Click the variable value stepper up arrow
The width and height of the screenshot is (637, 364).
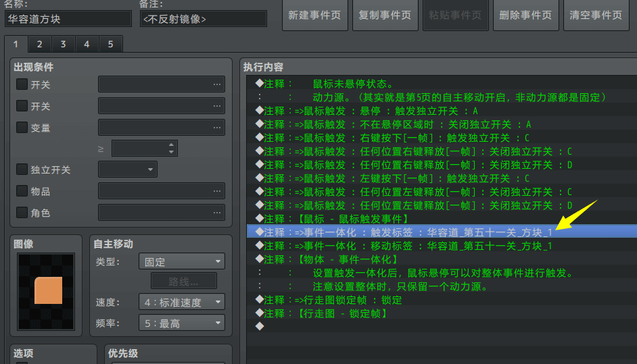pos(172,145)
